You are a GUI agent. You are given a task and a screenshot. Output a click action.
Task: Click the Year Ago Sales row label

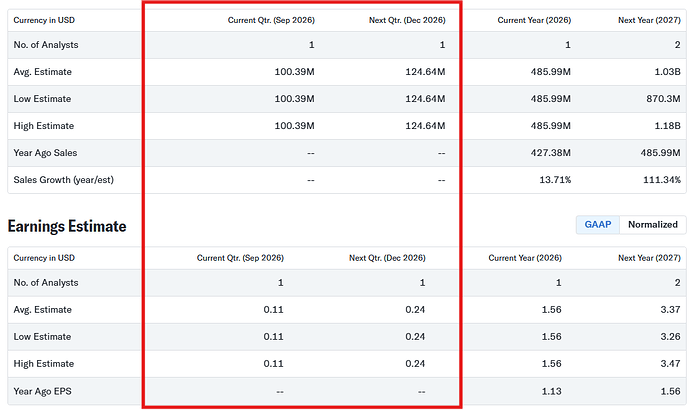point(45,153)
